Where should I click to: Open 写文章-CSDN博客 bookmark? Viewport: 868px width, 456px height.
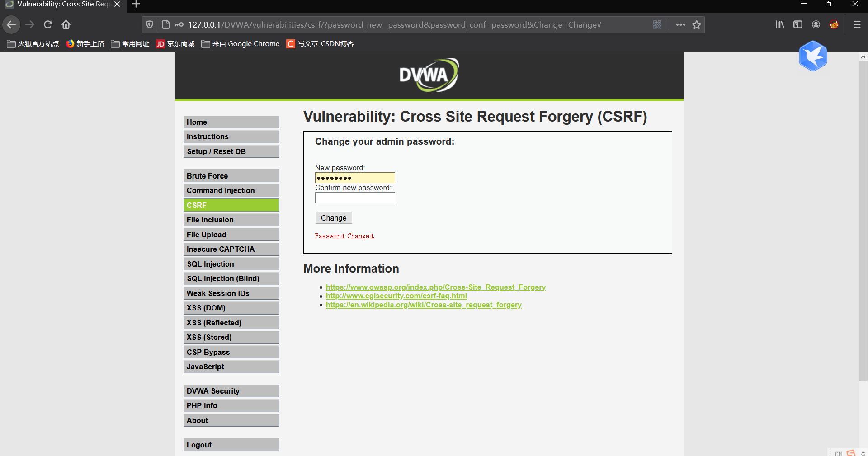[x=320, y=44]
